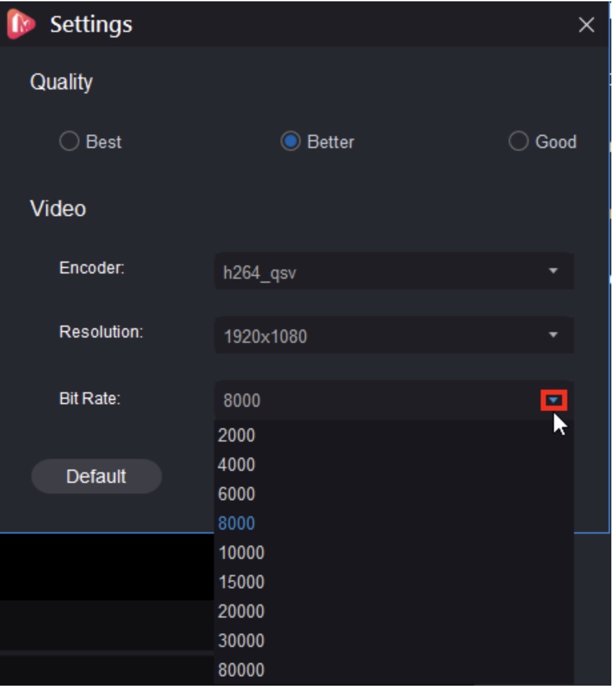
Task: Open the Resolution dropdown showing 1920x1080
Action: 395,336
